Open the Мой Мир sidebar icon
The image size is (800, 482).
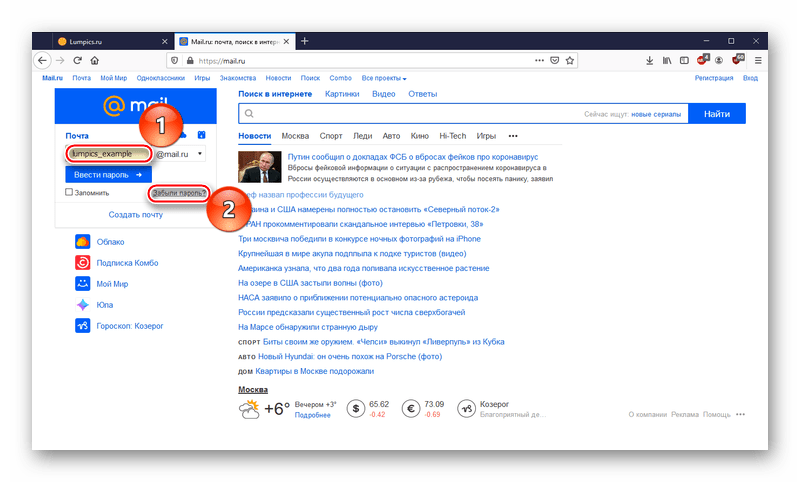pyautogui.click(x=83, y=284)
